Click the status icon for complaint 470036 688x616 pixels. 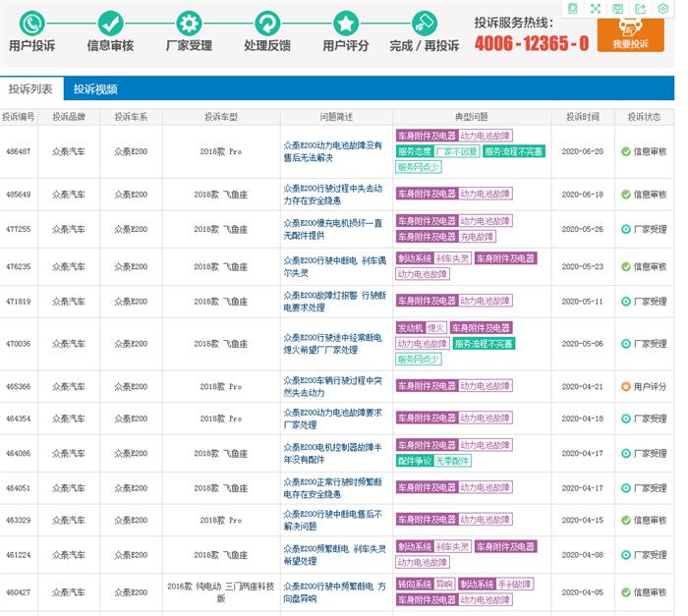(626, 344)
